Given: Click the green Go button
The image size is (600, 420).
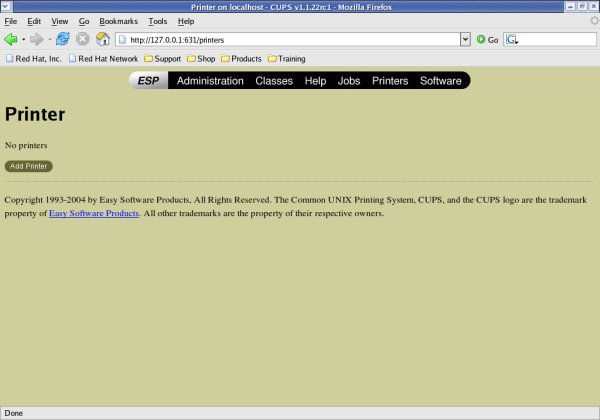Looking at the screenshot, I should [x=487, y=39].
